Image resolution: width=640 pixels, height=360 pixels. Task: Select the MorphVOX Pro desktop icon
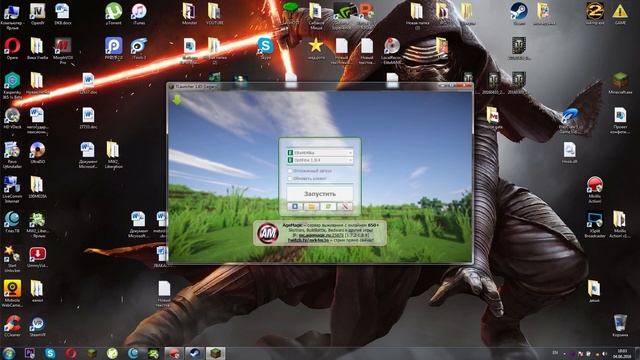point(62,51)
